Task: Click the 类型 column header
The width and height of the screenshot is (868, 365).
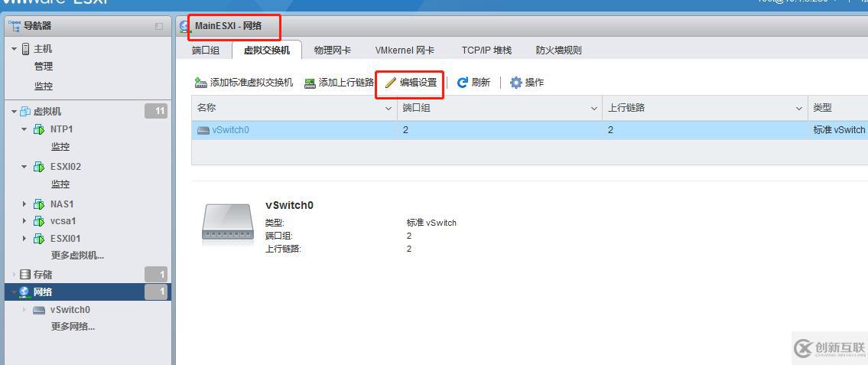Action: (837, 108)
